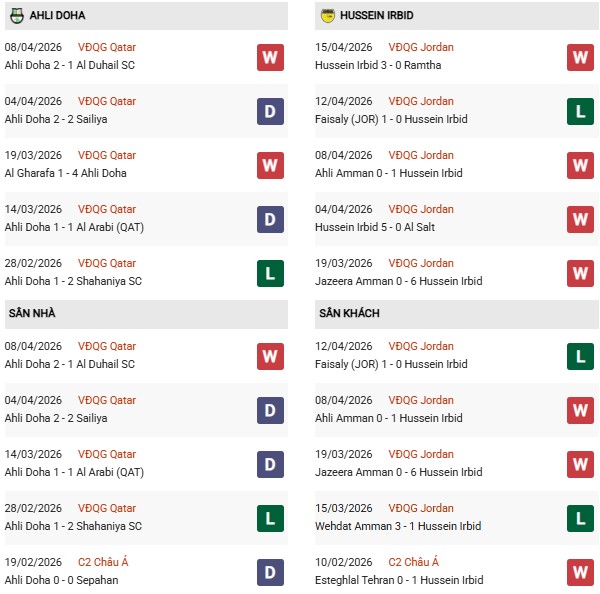Click the W badge for Esteghlal Tehran 0 - 1 Hussein Irbid

[x=580, y=572]
